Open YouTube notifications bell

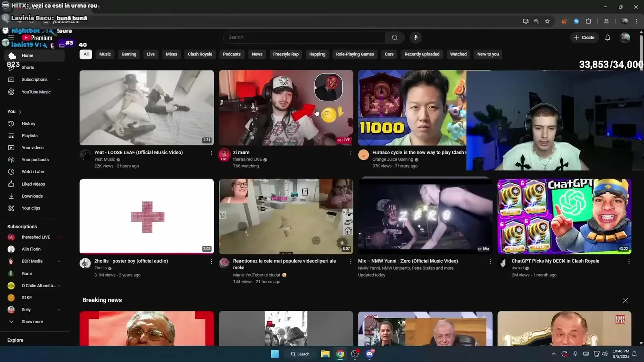click(x=607, y=37)
